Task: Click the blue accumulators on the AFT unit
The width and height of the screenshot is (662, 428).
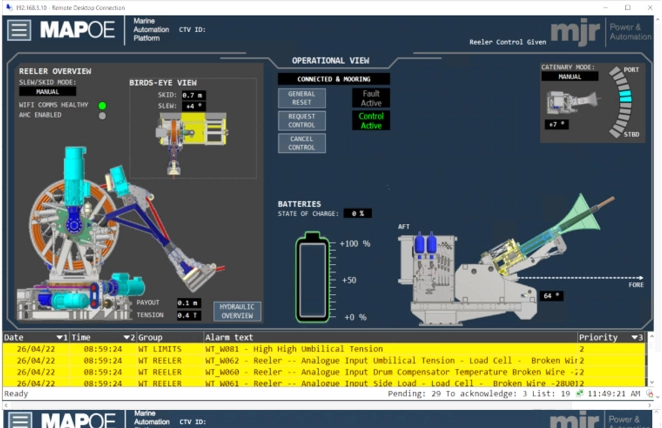Action: tap(426, 244)
